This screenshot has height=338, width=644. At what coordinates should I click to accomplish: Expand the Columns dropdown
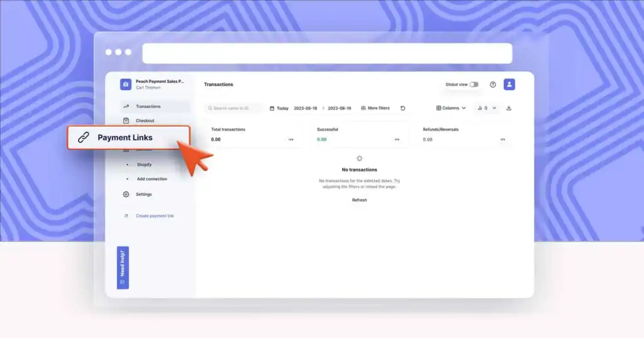point(451,108)
